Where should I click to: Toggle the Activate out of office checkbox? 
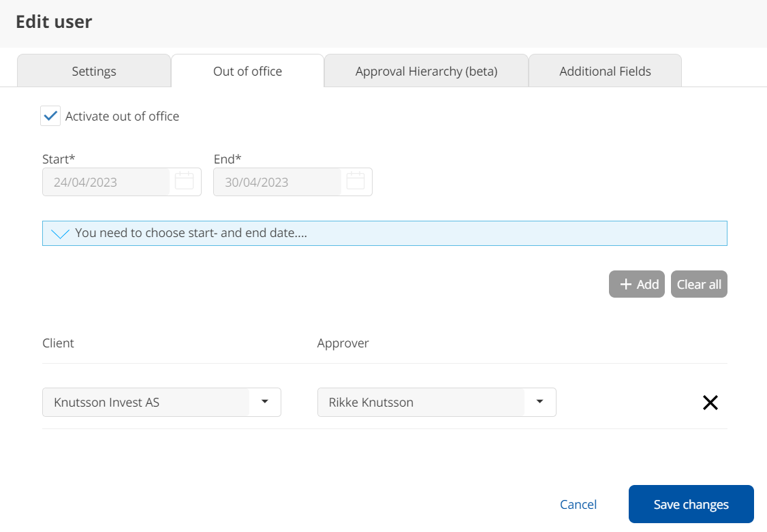pos(50,116)
